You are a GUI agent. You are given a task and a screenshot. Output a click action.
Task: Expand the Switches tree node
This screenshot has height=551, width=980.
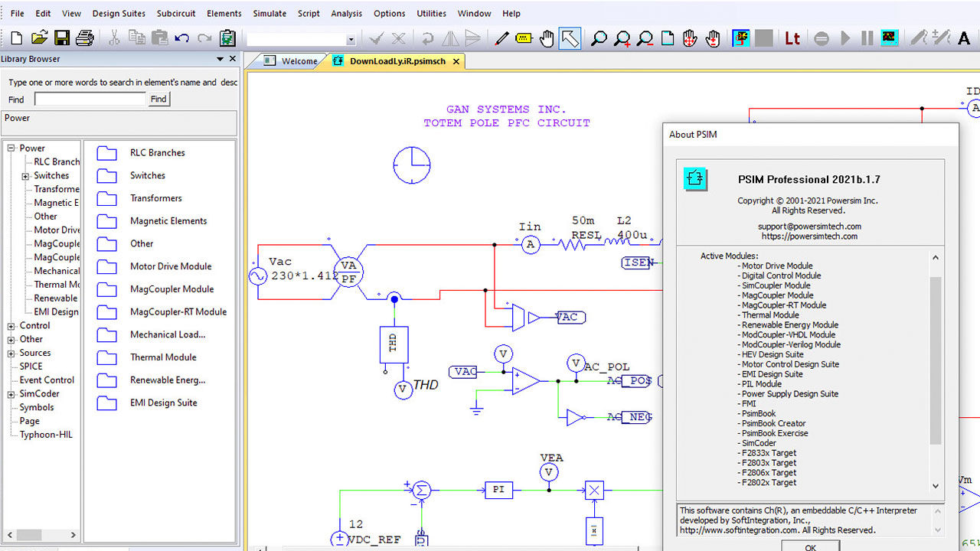(26, 176)
